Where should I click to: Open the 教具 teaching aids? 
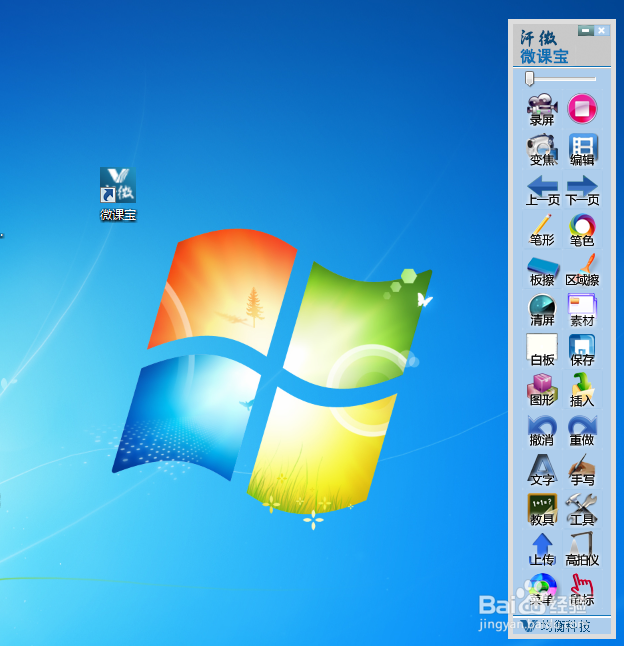[x=542, y=510]
